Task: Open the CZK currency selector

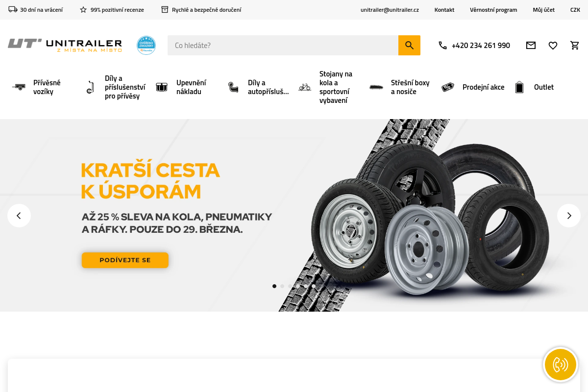Action: (x=575, y=10)
